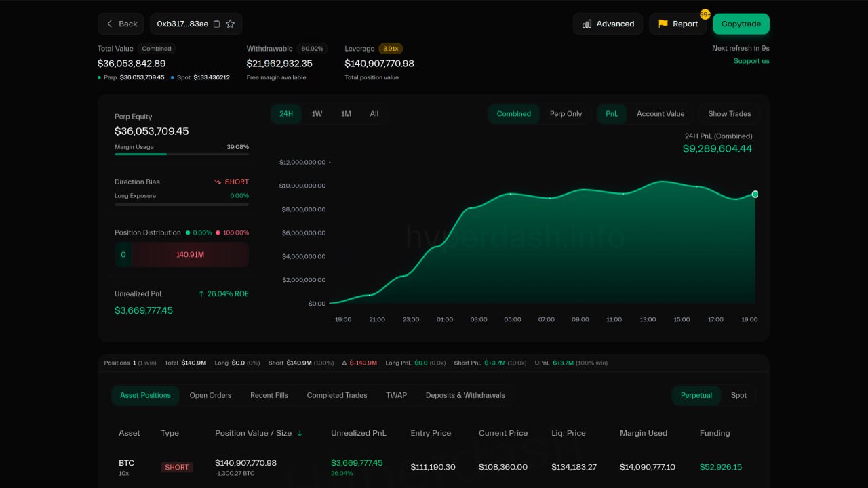This screenshot has width=868, height=488.
Task: Click the 140.91M short distribution bar
Action: click(190, 255)
